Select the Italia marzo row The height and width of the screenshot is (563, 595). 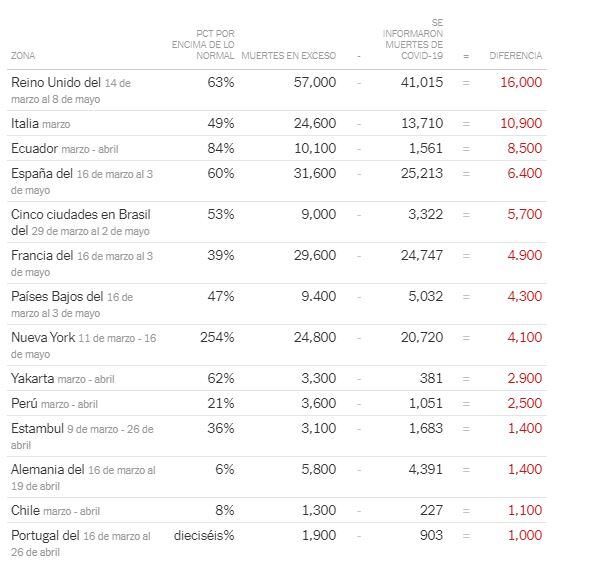click(x=277, y=123)
